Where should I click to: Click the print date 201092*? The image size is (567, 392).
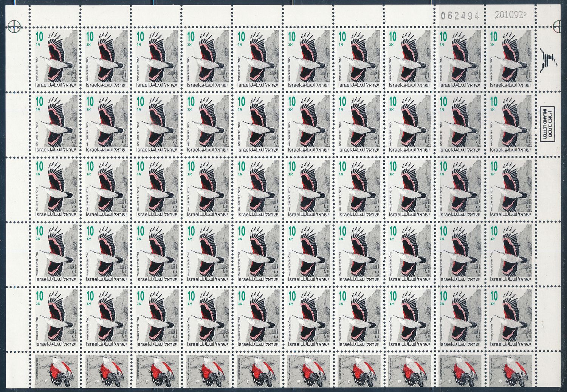click(511, 15)
